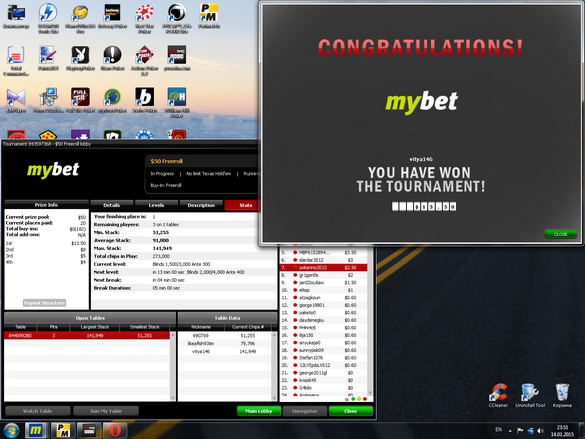Screen dimensions: 585x439
Task: Open the Recycle Bin icon
Action: 562,395
